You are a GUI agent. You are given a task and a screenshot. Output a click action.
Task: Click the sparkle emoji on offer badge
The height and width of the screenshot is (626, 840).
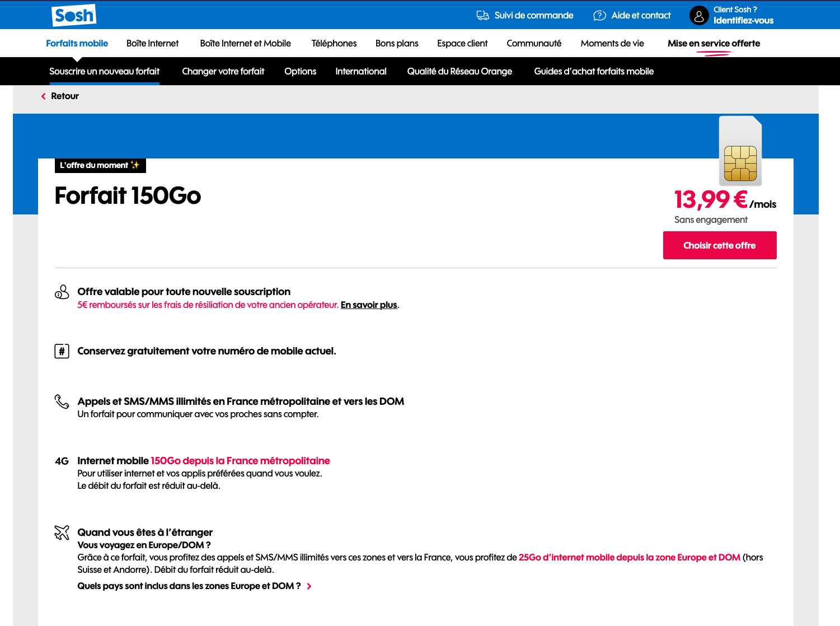[x=135, y=165]
